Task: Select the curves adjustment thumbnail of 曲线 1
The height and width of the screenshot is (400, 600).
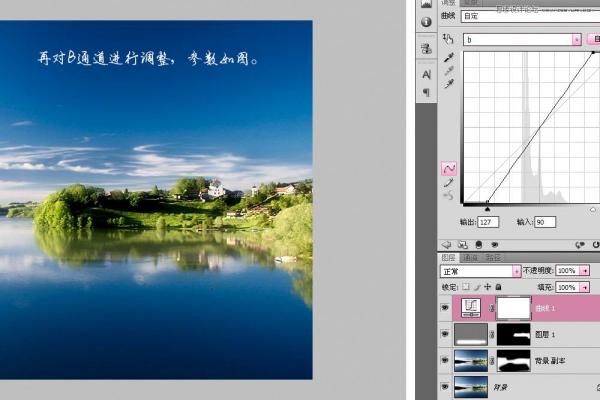Action: [471, 308]
